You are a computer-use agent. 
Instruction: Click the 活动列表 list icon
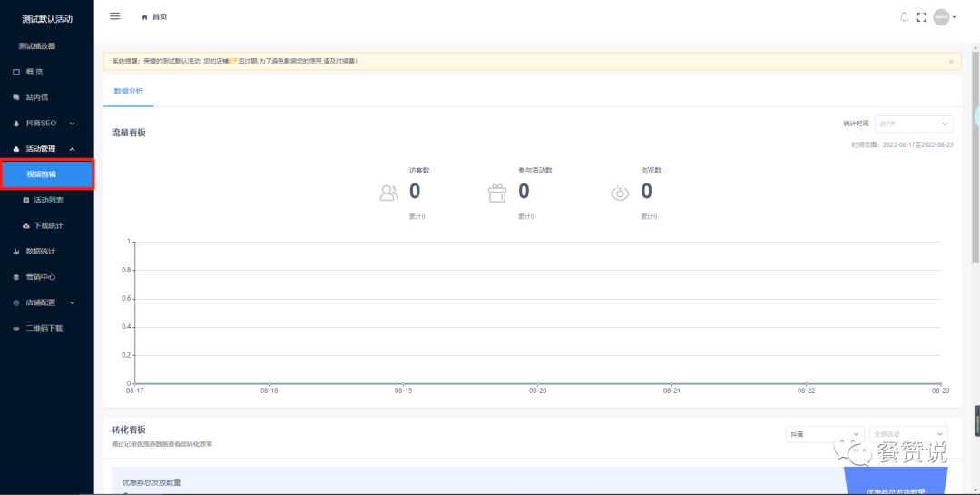25,200
